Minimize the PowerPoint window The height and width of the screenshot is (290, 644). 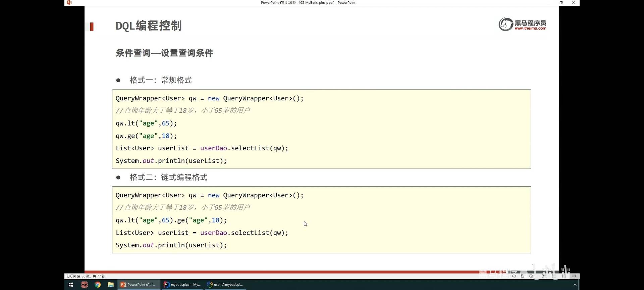tap(549, 3)
